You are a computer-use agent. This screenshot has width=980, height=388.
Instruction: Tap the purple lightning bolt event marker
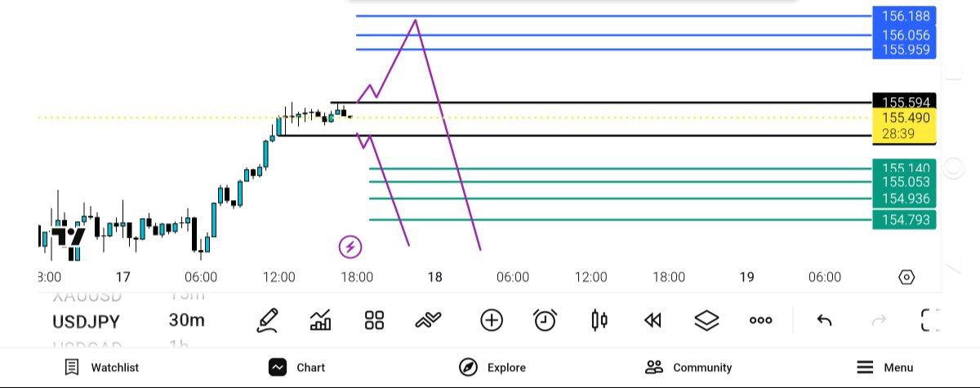(350, 246)
